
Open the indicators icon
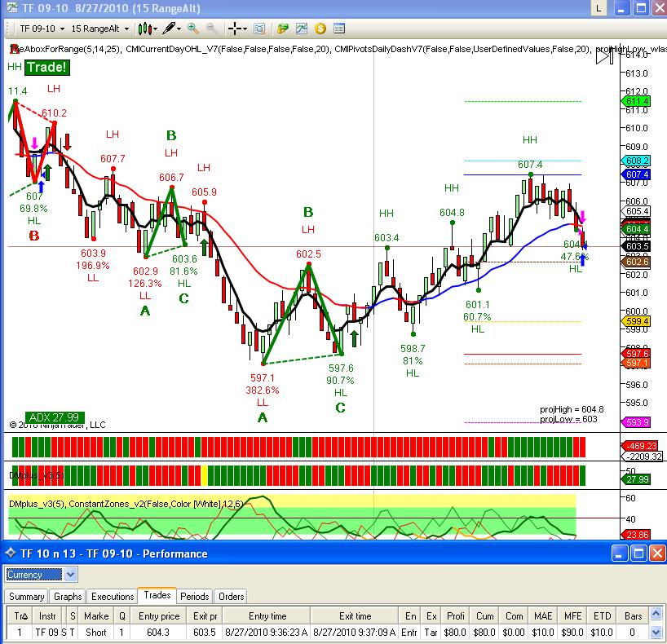tap(302, 29)
